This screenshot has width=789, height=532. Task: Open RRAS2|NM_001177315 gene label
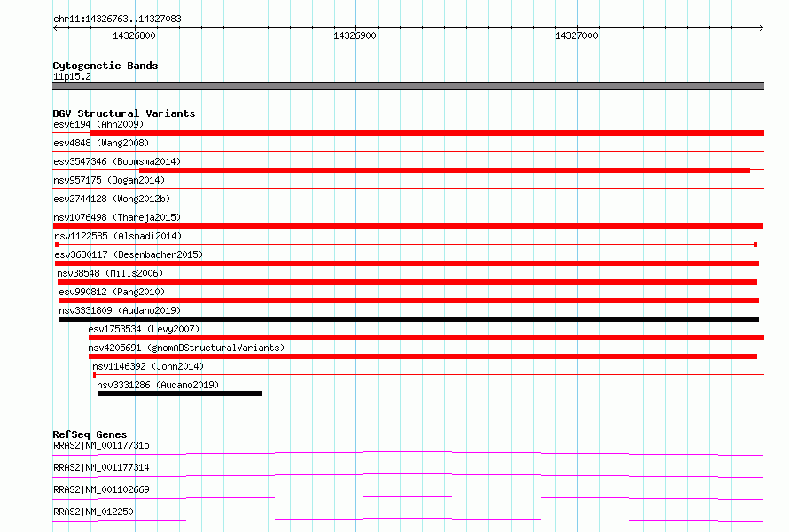coord(101,445)
